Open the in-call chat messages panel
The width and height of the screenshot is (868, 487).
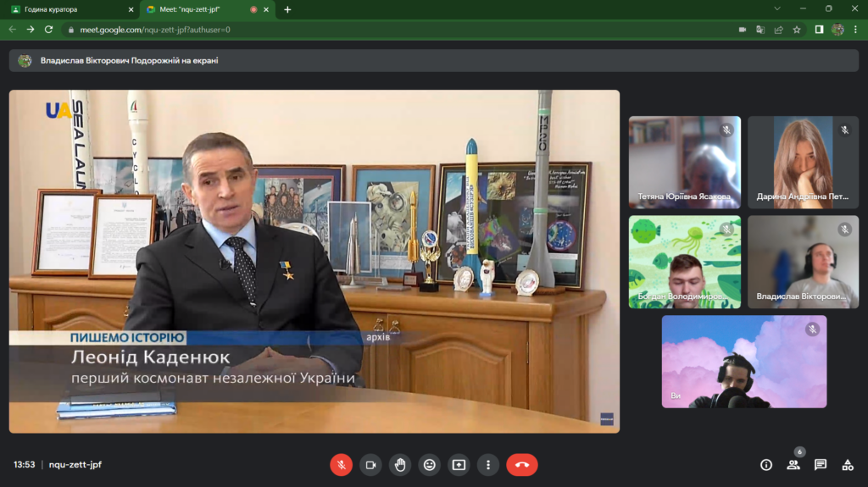[x=821, y=465]
